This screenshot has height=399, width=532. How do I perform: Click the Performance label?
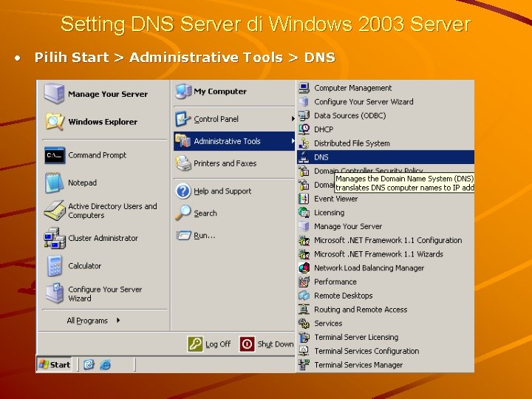(x=335, y=282)
